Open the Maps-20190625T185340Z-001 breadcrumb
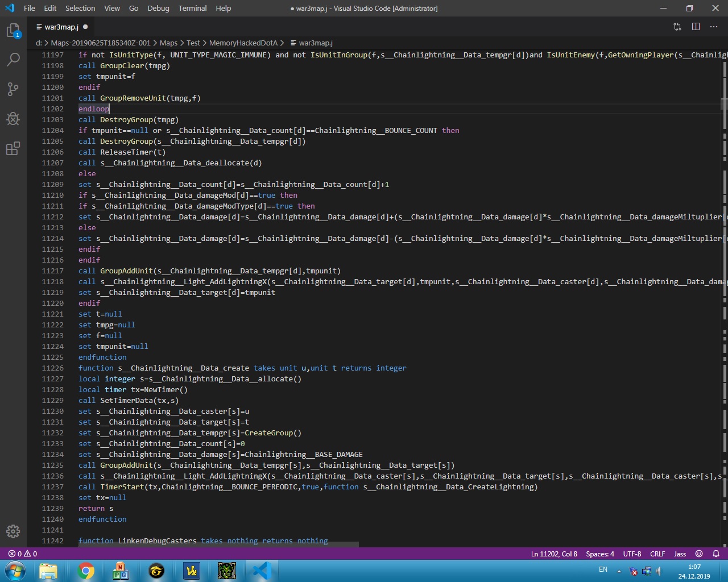 coord(101,43)
